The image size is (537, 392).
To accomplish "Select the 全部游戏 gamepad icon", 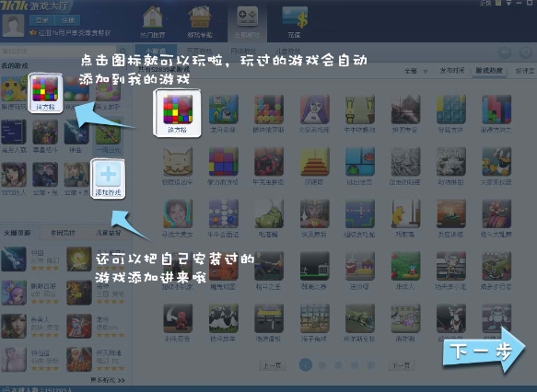I will 247,17.
